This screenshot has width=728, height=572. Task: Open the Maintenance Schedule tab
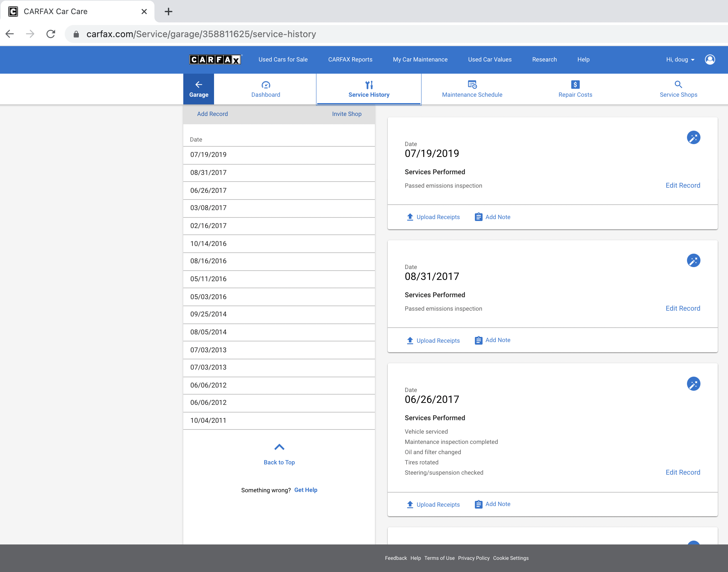pos(472,89)
